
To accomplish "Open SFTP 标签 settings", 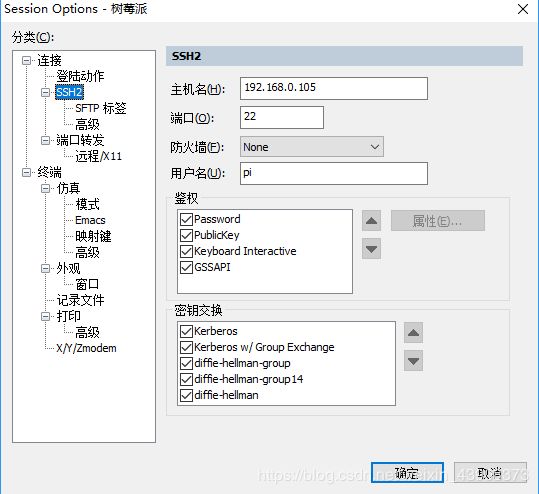I will pyautogui.click(x=101, y=108).
